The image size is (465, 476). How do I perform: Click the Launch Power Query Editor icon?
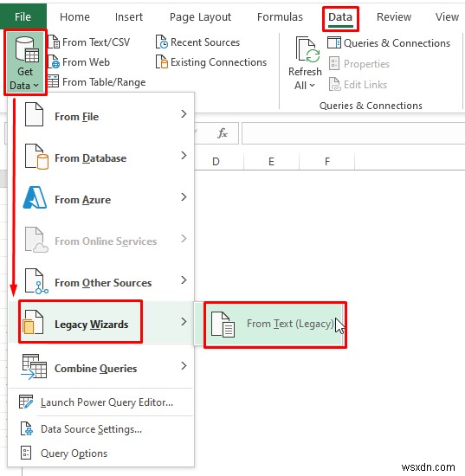[x=26, y=402]
